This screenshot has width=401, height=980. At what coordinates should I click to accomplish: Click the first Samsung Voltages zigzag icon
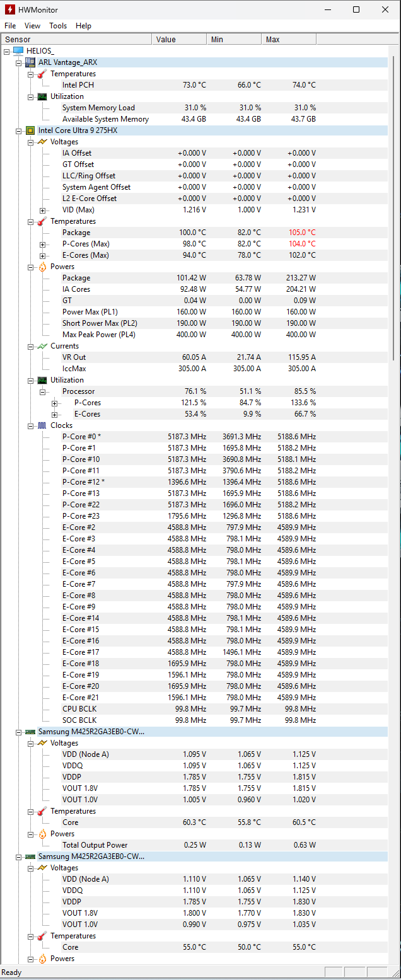point(42,743)
